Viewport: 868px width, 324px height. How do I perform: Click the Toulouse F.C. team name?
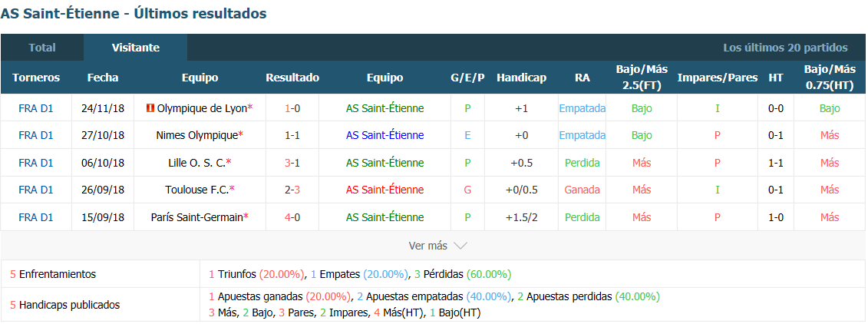(x=197, y=190)
